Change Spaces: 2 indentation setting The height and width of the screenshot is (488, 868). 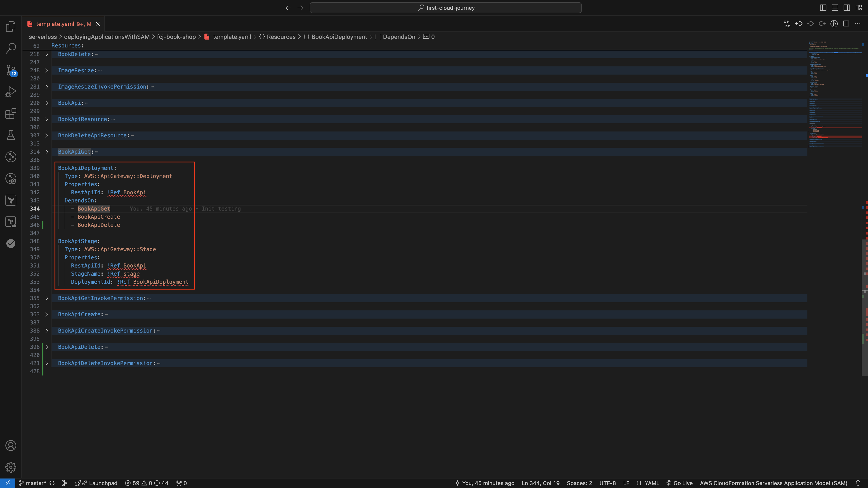pyautogui.click(x=579, y=483)
